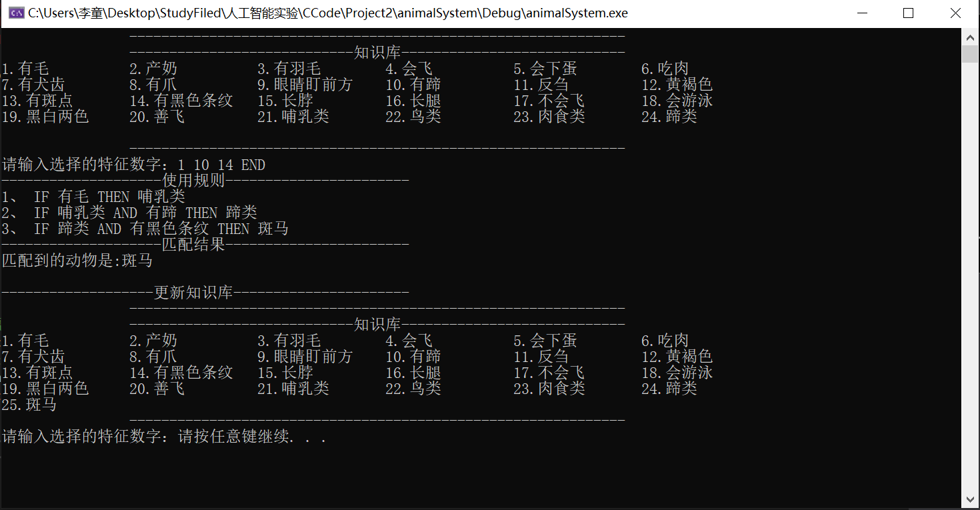Click '3.有羽毛' in the original 知识库 list
Viewport: 980px width, 510px height.
click(x=289, y=69)
